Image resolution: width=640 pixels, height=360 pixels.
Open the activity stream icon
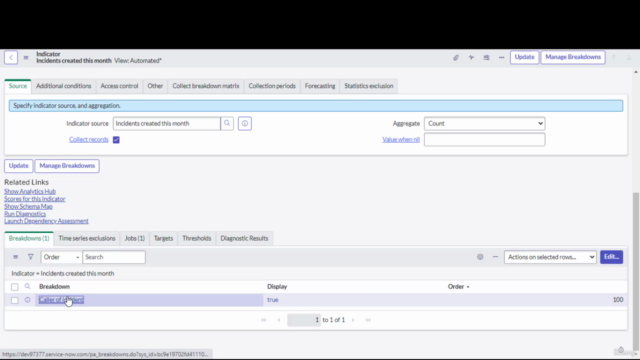point(471,58)
